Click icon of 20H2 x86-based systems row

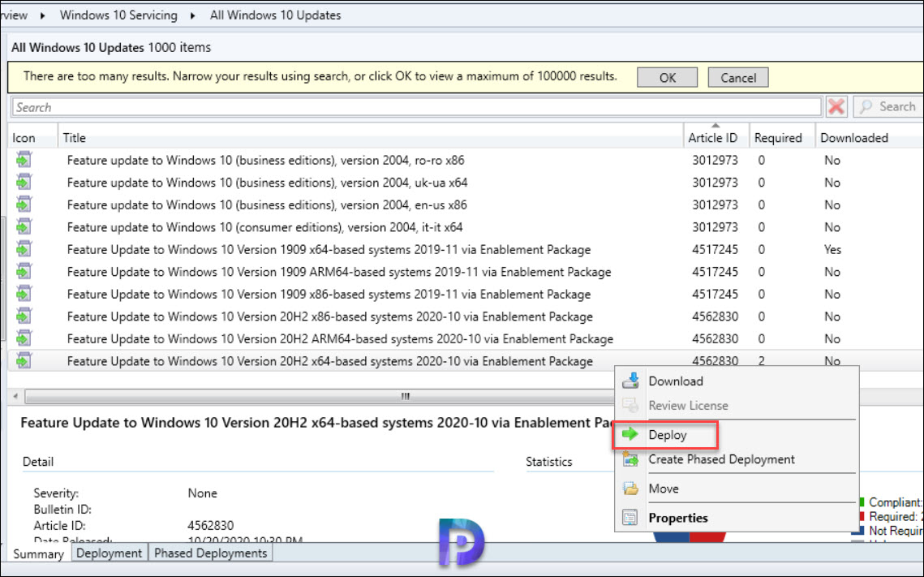tap(24, 316)
